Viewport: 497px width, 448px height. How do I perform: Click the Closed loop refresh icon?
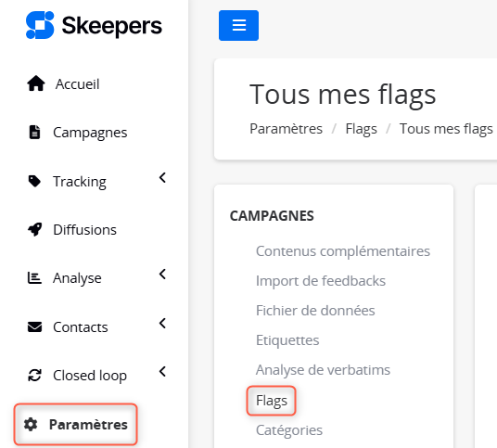34,376
